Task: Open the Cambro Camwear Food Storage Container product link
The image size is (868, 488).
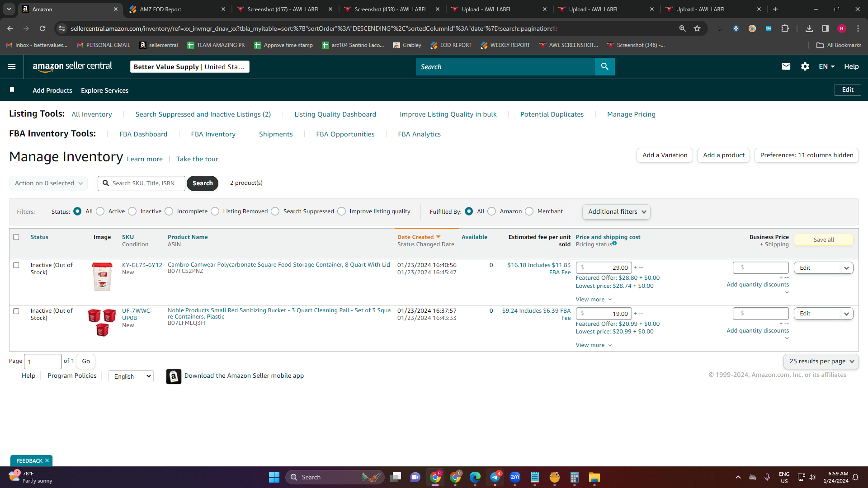Action: click(278, 265)
